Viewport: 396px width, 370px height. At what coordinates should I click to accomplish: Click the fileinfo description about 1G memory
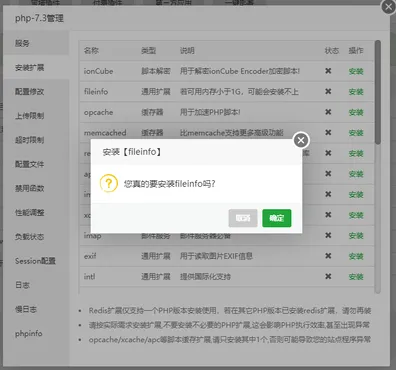coord(239,92)
